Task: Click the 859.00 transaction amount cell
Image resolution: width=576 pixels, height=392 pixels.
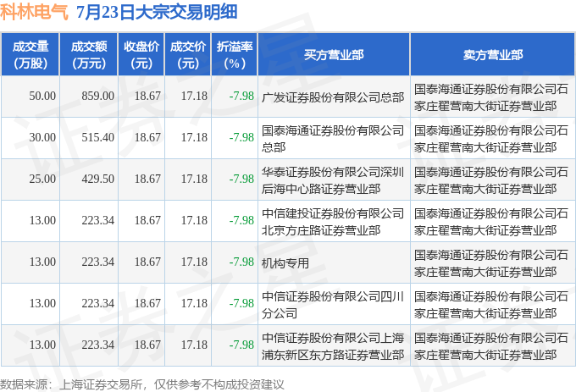Action: click(97, 97)
